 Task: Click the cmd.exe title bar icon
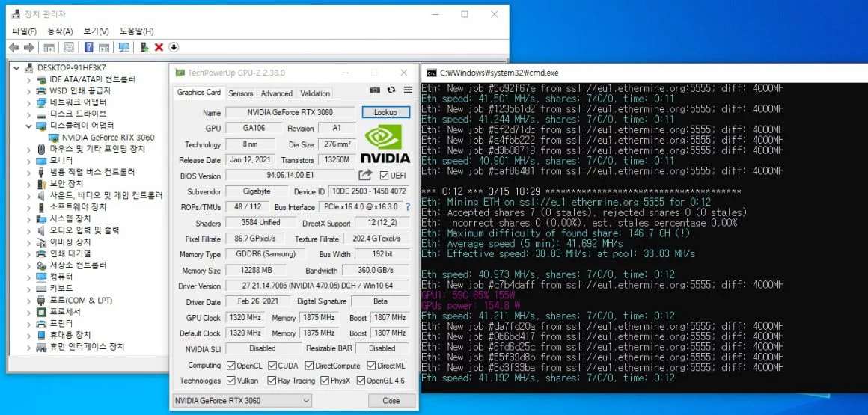(432, 73)
